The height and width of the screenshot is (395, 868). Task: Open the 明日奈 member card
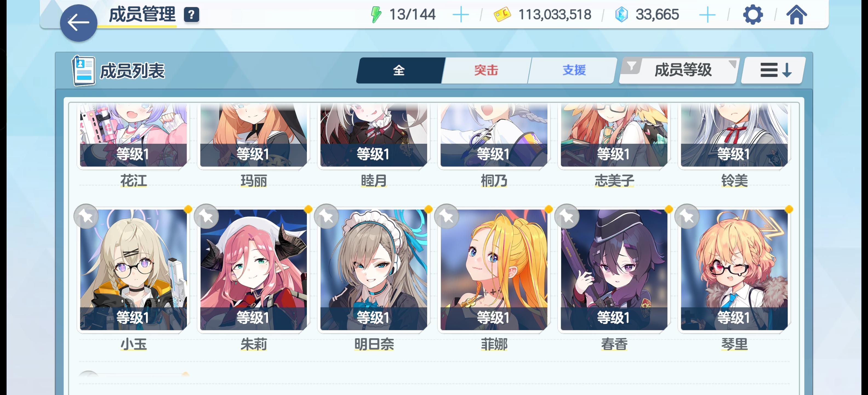(x=373, y=270)
